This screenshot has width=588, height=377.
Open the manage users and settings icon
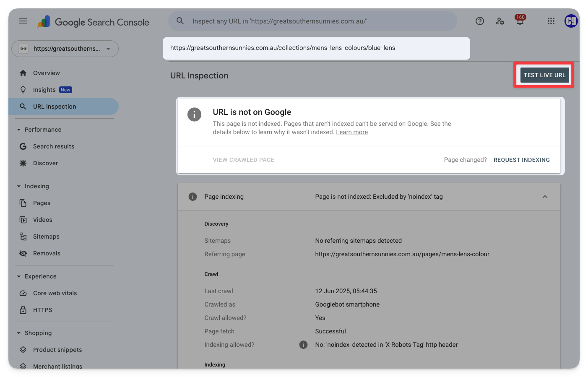coord(500,21)
